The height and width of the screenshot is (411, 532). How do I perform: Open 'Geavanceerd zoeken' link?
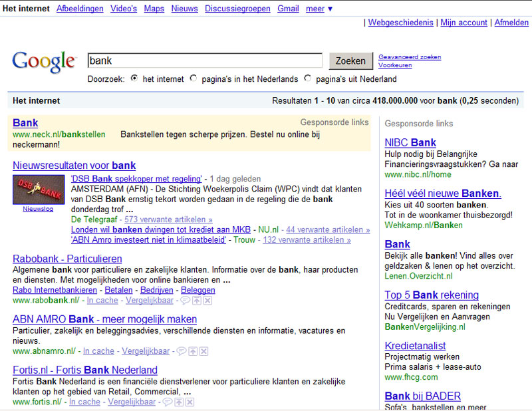[x=409, y=57]
